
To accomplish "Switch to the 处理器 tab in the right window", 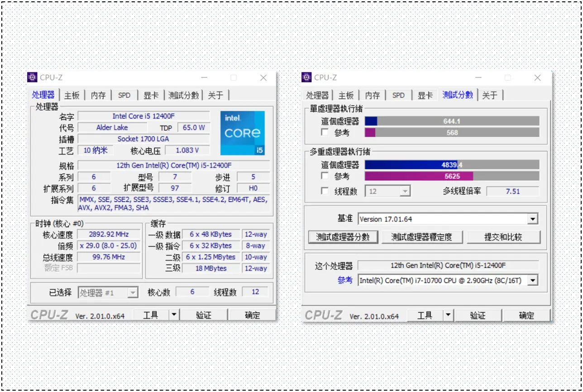I will (317, 95).
